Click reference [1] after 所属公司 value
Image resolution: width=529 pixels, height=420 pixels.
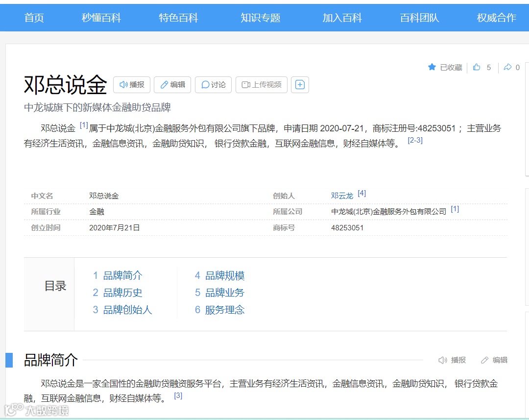455,209
